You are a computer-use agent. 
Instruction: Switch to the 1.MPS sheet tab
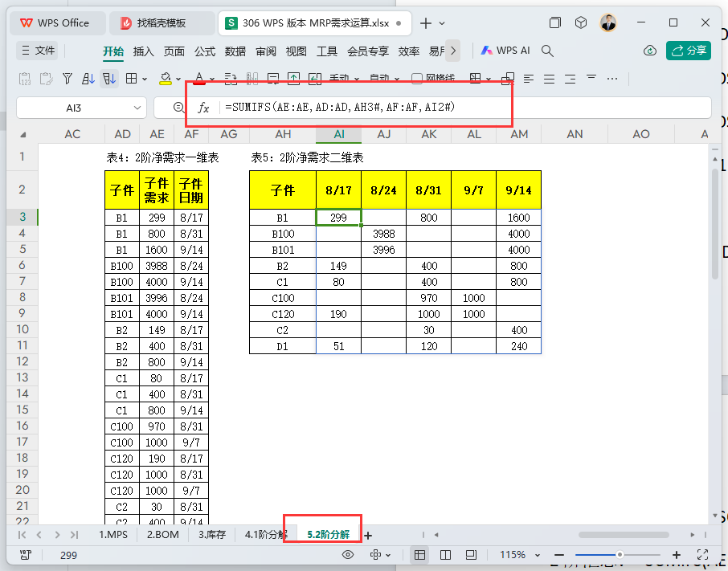(x=113, y=535)
